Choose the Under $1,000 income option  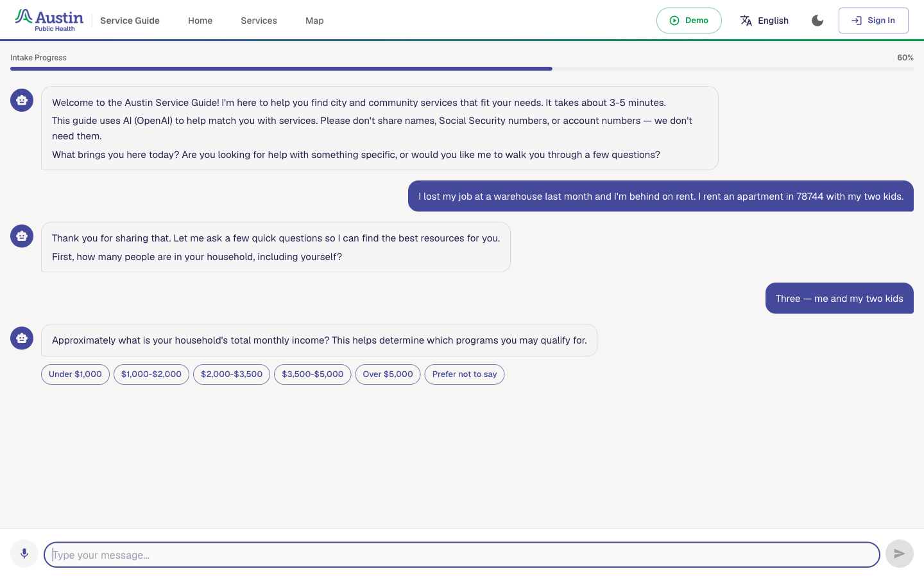pyautogui.click(x=75, y=374)
